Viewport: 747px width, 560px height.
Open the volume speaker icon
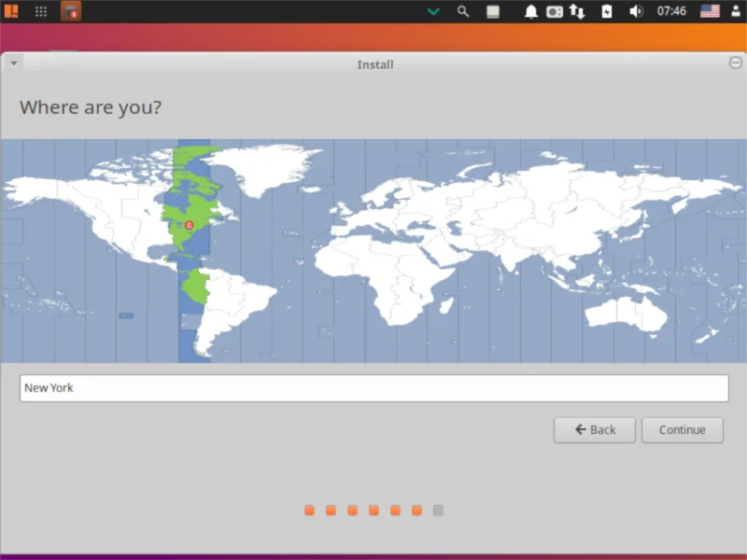click(636, 11)
